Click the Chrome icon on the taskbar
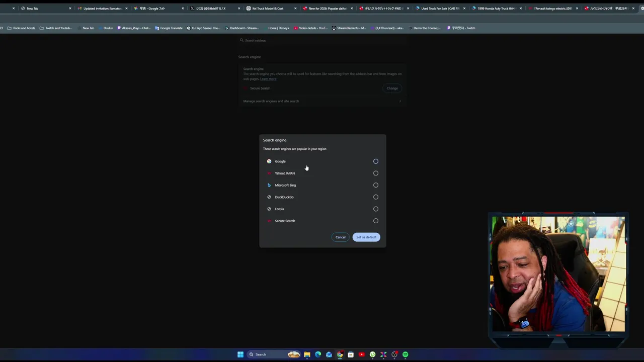This screenshot has width=644, height=362. 340,354
